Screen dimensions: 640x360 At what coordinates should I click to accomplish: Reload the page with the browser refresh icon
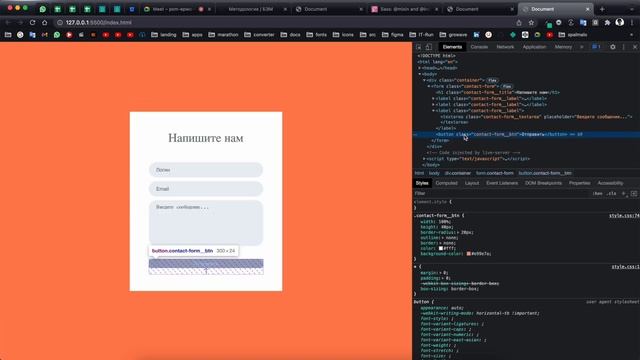pos(32,22)
